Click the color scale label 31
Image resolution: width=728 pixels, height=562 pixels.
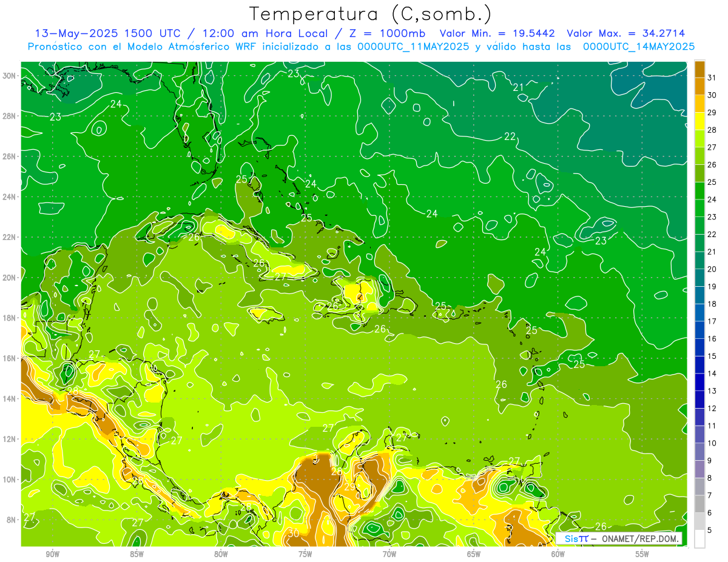coord(712,78)
